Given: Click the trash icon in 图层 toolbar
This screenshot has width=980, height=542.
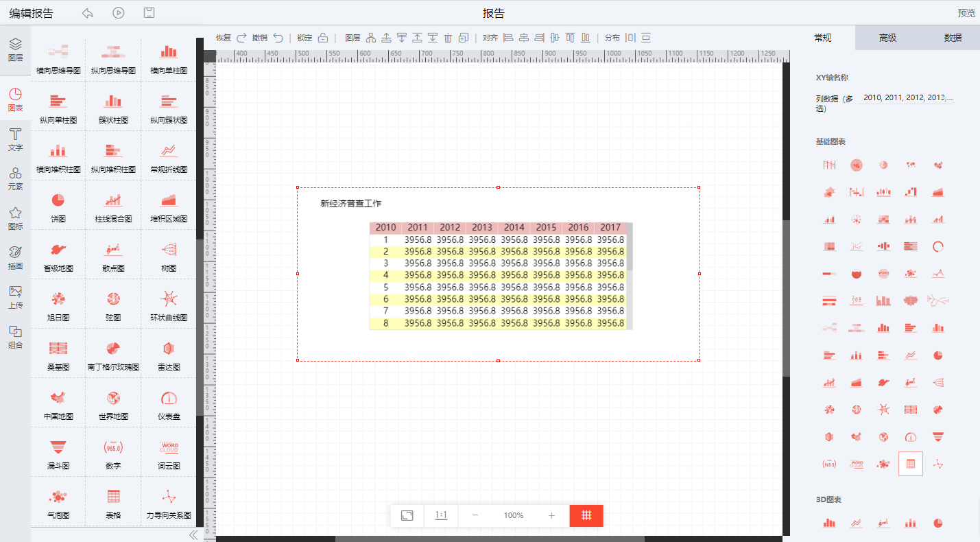Looking at the screenshot, I should coord(448,38).
